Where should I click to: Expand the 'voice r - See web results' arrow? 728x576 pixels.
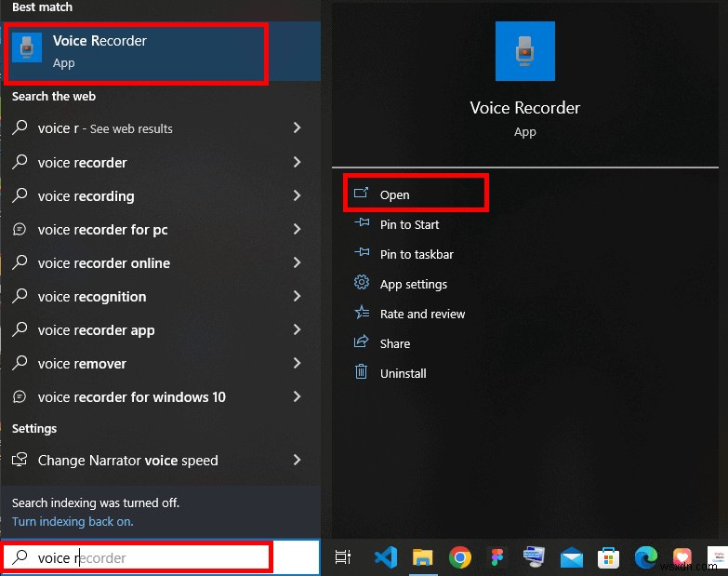[298, 127]
